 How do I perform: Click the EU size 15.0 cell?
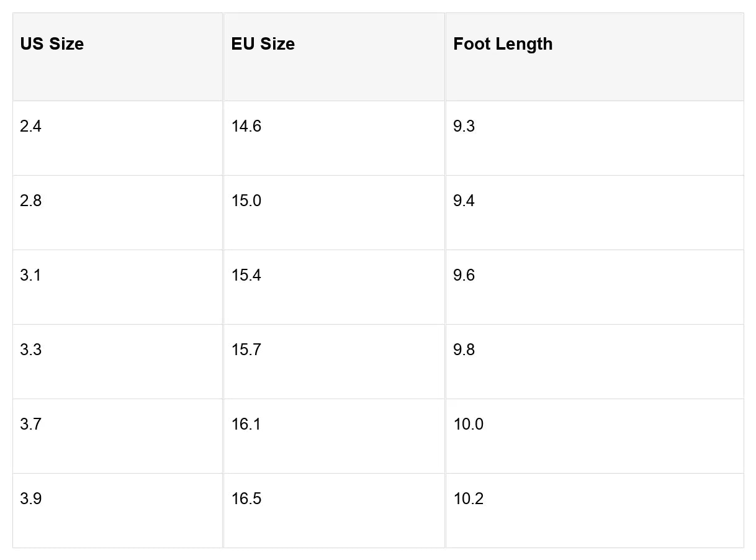click(246, 201)
